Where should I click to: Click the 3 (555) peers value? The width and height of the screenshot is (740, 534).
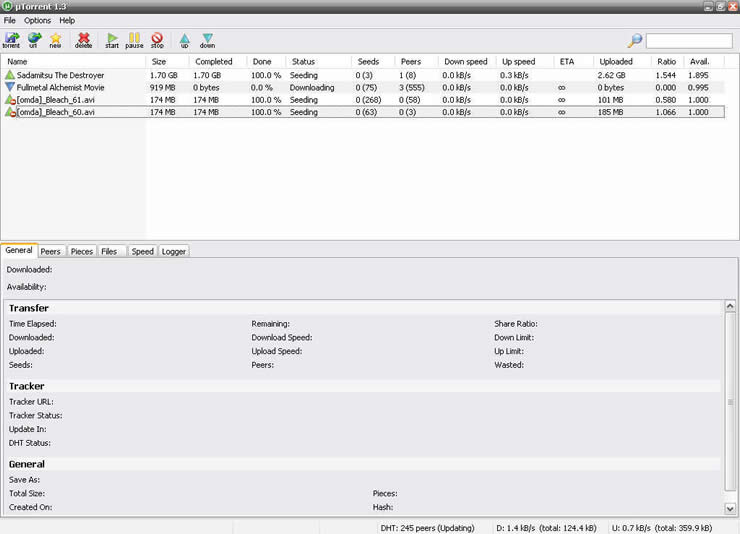coord(412,87)
